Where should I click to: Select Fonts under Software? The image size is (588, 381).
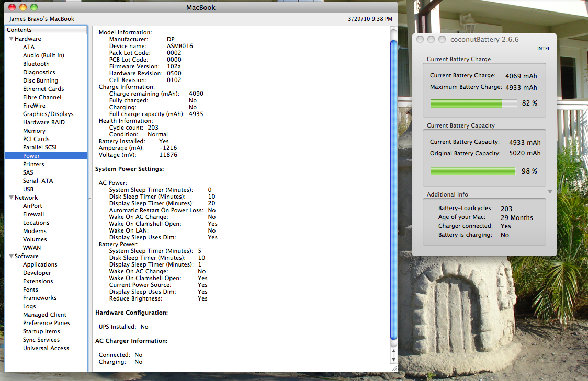(30, 290)
